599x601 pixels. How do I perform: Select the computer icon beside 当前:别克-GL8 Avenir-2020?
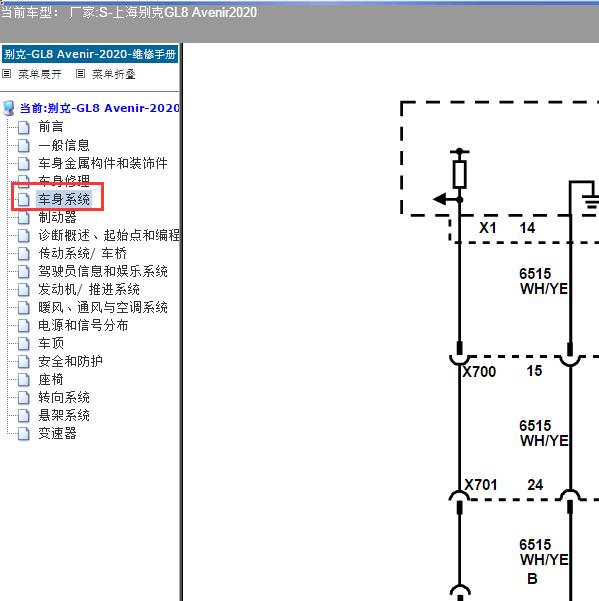click(x=9, y=108)
